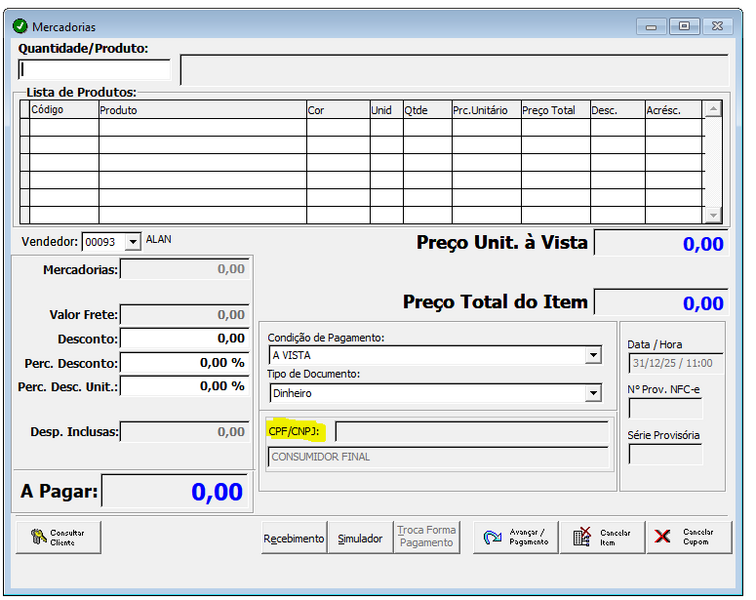Screen dimensions: 756x600
Task: Open the Simulador button
Action: point(359,538)
